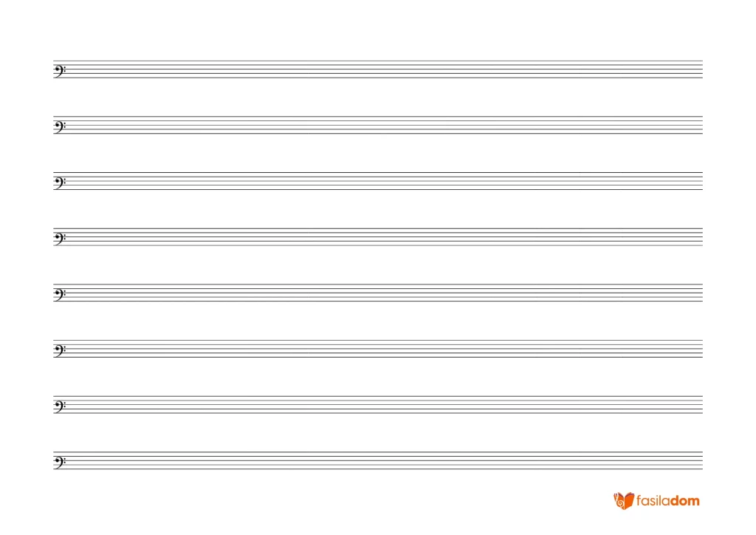Click the bass clef on the seventh staff
756x535 pixels.
pyautogui.click(x=60, y=406)
